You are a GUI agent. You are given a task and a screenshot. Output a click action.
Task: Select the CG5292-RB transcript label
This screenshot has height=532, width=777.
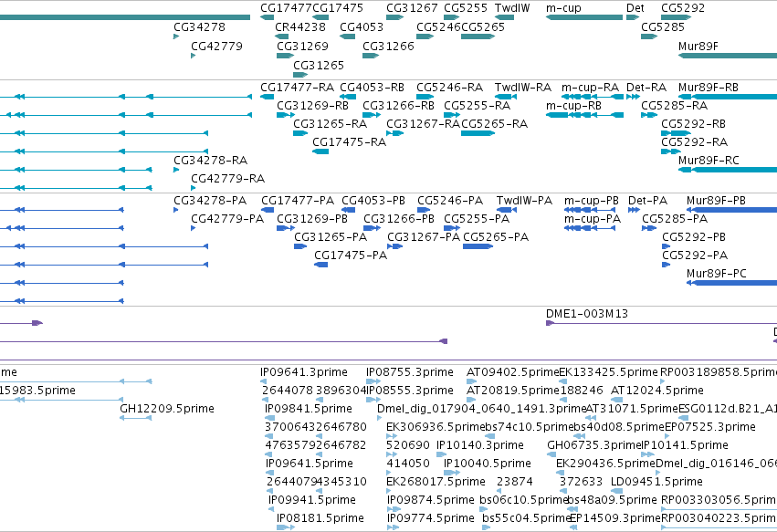[x=693, y=124]
